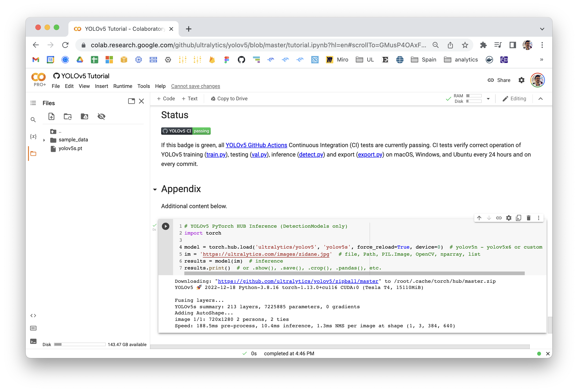Collapse the Appendix section
The image size is (578, 392).
pos(155,190)
